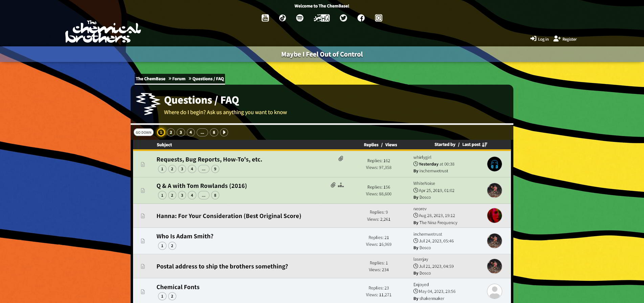The image size is (644, 303).
Task: Expand the ellipsis in top page navigation
Action: pyautogui.click(x=202, y=132)
